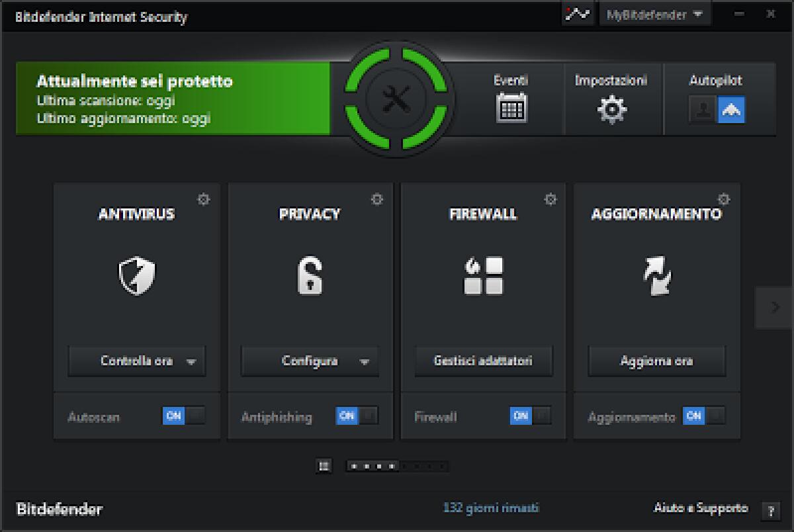Open Impostazioni via the gear icon
The image size is (794, 532).
tap(612, 109)
